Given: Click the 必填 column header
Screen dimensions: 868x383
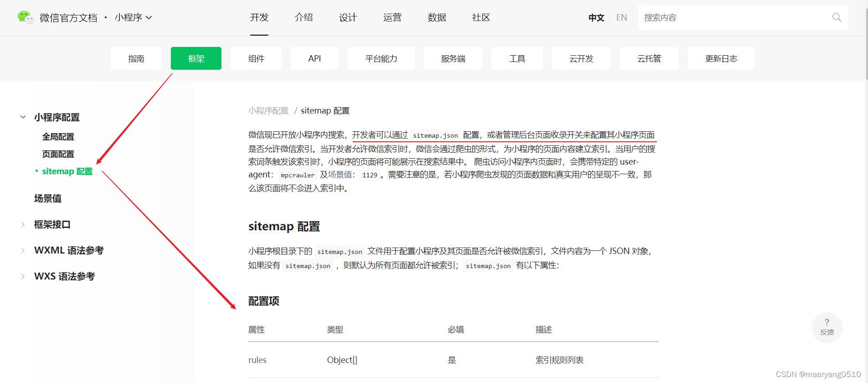Looking at the screenshot, I should click(456, 330).
